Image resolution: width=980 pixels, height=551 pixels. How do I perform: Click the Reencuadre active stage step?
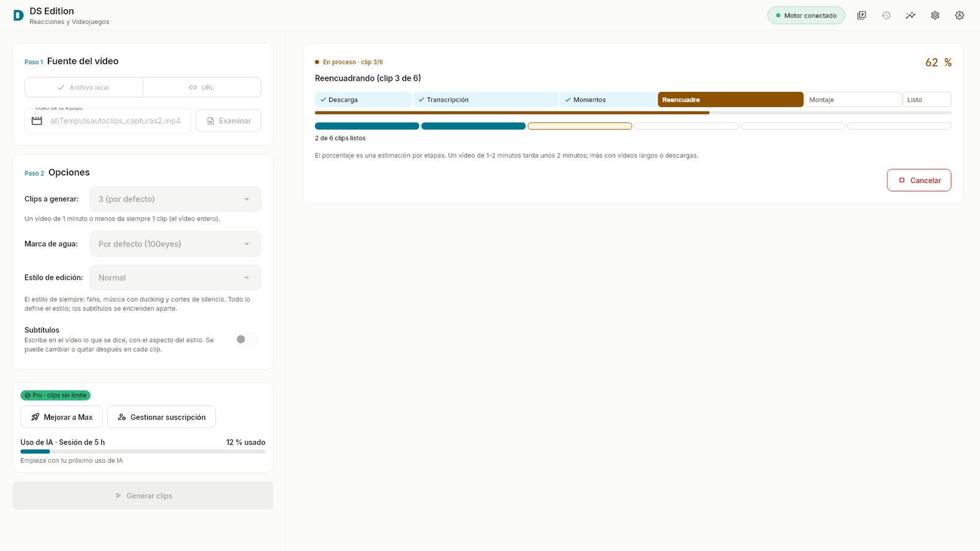point(731,100)
